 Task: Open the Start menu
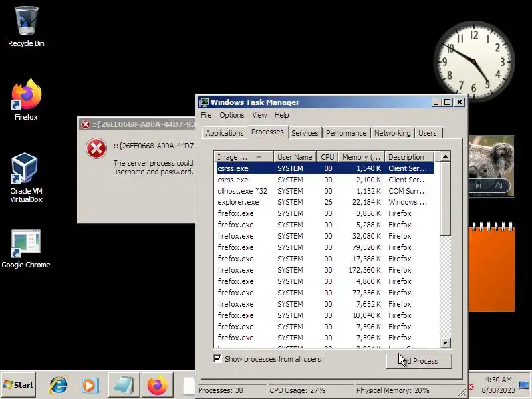19,385
